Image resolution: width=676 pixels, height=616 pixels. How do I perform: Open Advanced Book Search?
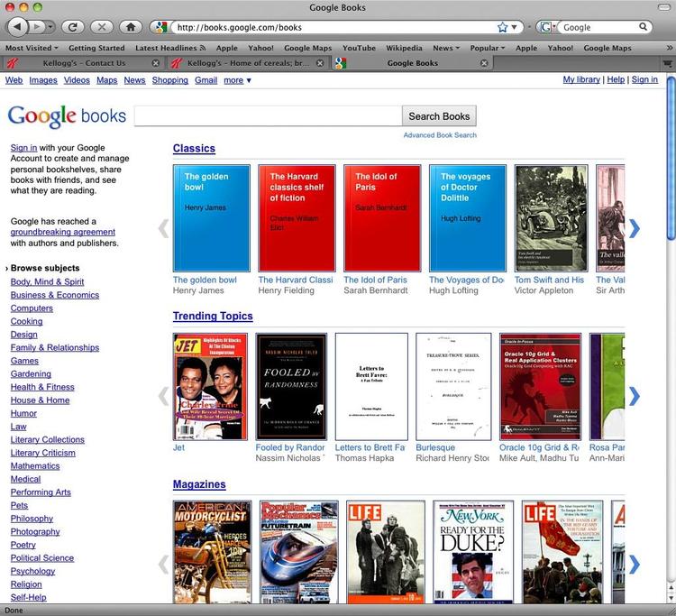[x=440, y=135]
